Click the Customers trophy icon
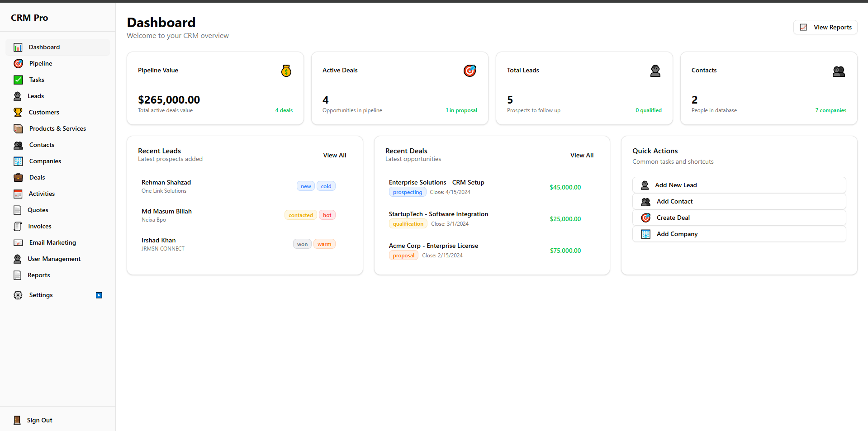The image size is (868, 431). pyautogui.click(x=18, y=112)
